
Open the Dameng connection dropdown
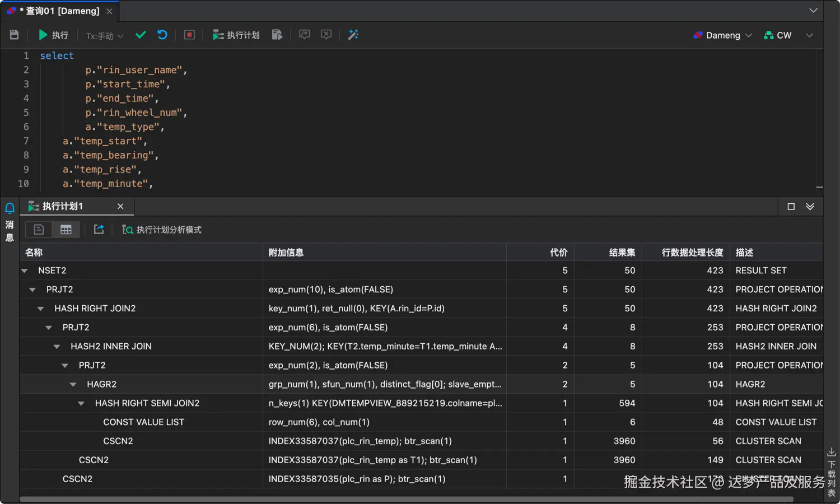(x=722, y=35)
